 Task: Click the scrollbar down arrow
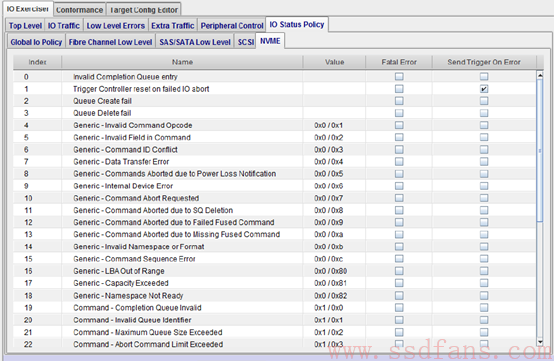[540, 342]
